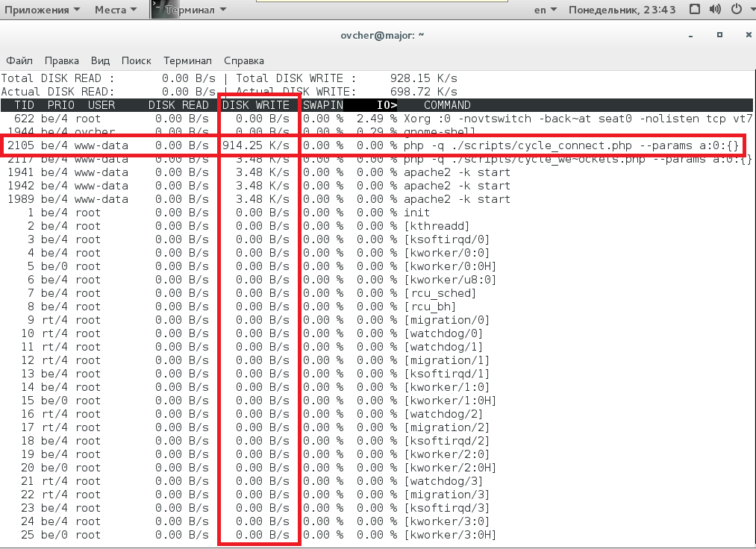756x549 pixels.
Task: Click the Total DISK READ label
Action: (58, 78)
